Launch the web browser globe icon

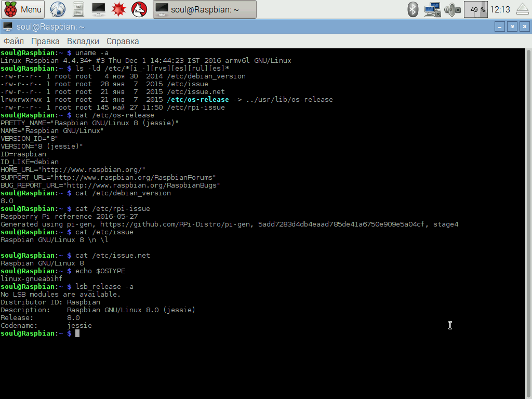[58, 9]
